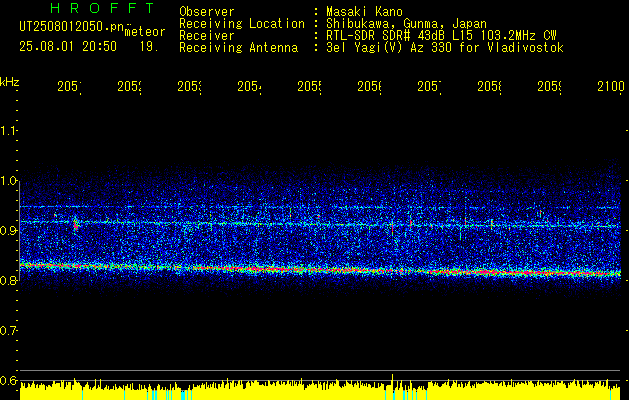
Task: Click the 0.7 kHz axis label
Action: pyautogui.click(x=8, y=331)
